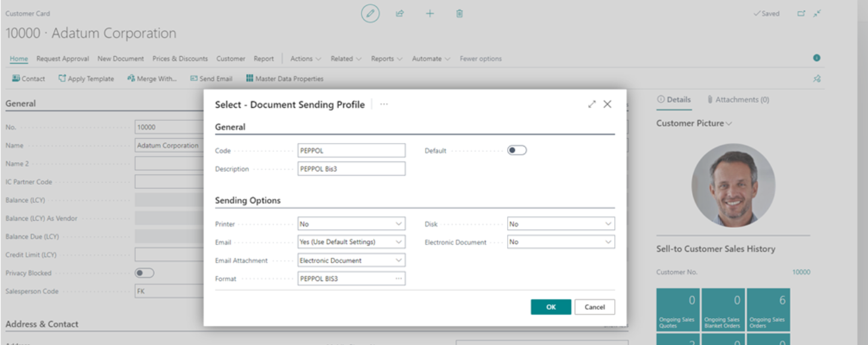Image resolution: width=868 pixels, height=345 pixels.
Task: Click the Saved status indicator
Action: click(x=766, y=13)
